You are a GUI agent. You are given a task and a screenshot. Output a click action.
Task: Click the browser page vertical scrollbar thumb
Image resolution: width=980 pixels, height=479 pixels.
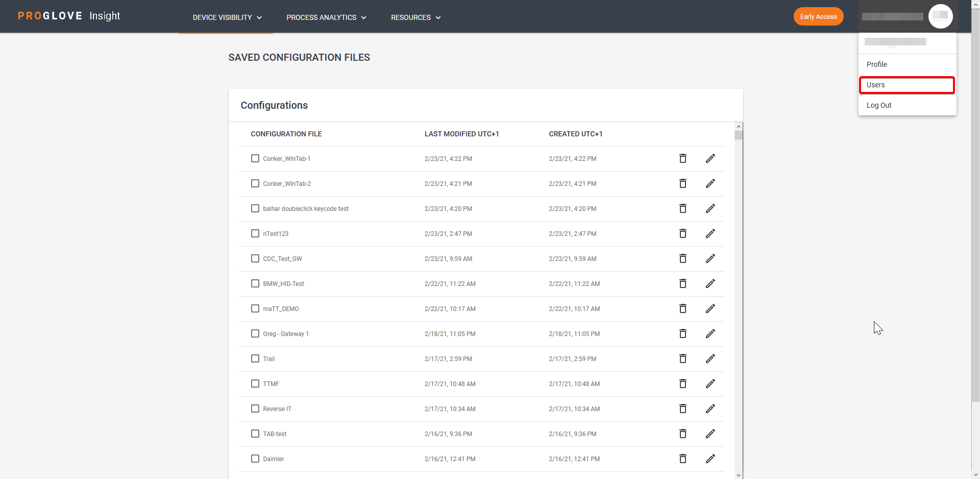(975, 204)
